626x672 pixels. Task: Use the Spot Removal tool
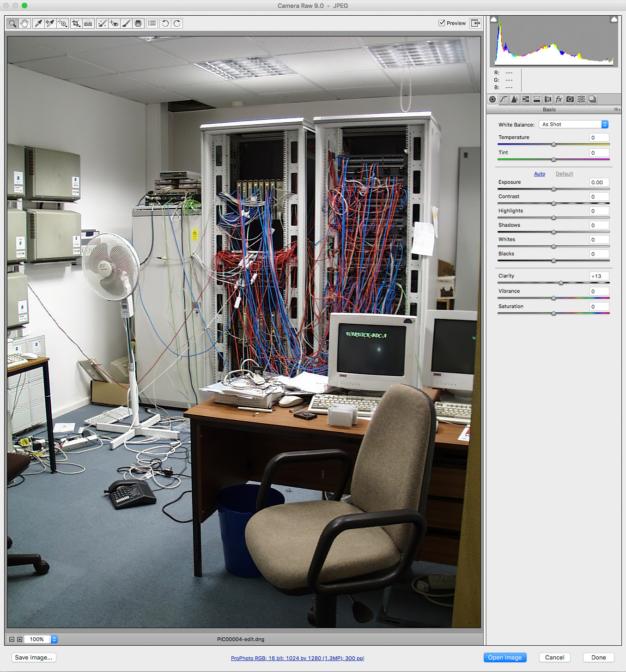(102, 23)
